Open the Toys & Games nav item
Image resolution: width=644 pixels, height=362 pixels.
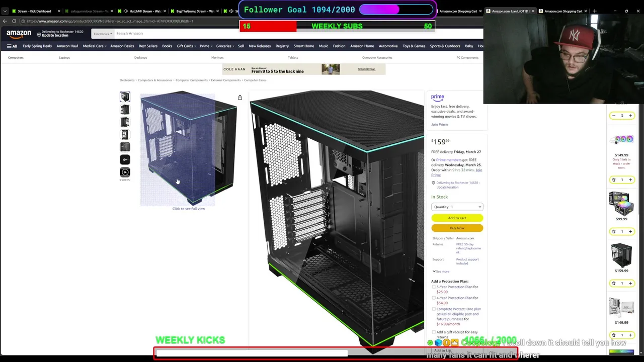click(414, 46)
